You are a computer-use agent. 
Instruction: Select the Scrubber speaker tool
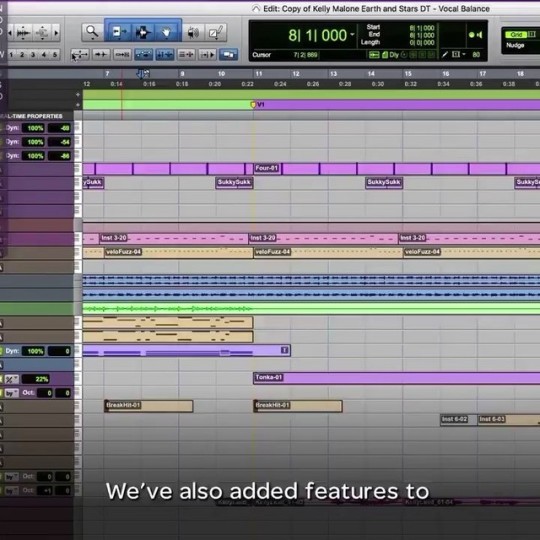[194, 33]
